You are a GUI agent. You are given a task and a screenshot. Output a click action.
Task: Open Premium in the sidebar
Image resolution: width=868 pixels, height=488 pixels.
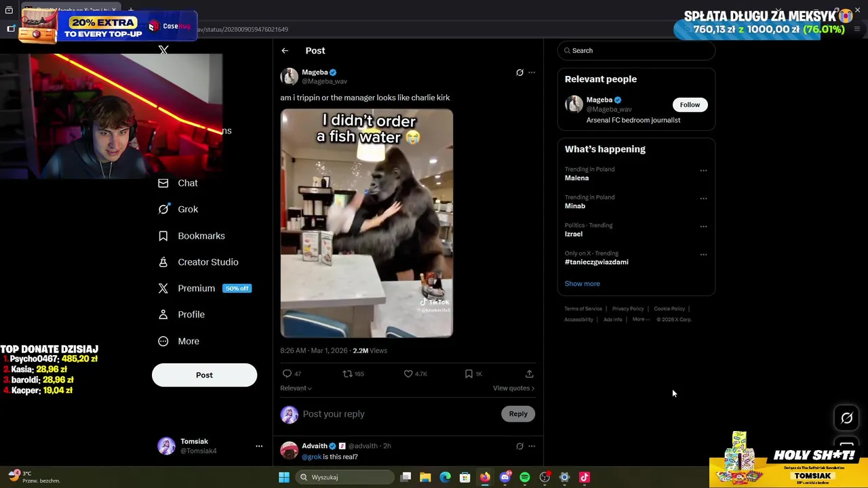pyautogui.click(x=204, y=288)
